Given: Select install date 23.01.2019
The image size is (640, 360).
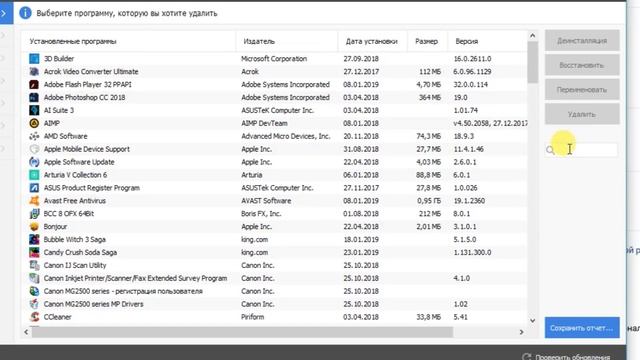Looking at the screenshot, I should tap(361, 252).
